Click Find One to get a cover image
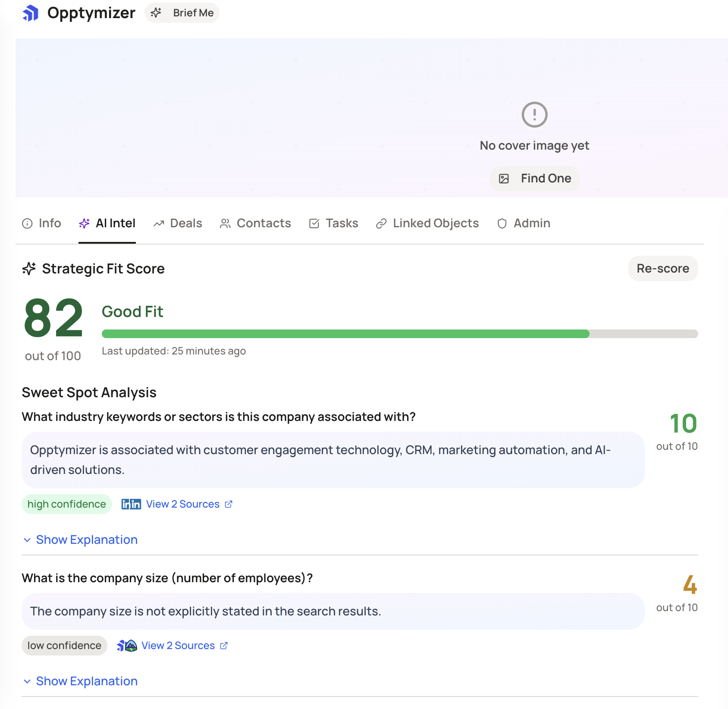This screenshot has width=728, height=709. pos(534,179)
